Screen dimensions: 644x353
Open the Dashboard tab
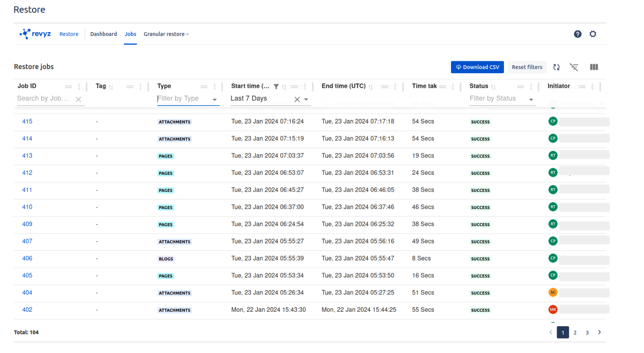(104, 34)
